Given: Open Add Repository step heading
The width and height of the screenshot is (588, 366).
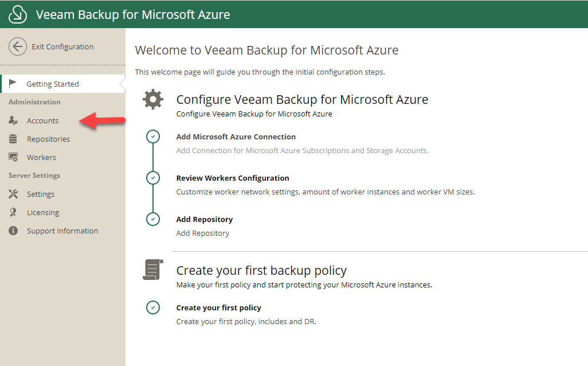Looking at the screenshot, I should coord(205,219).
